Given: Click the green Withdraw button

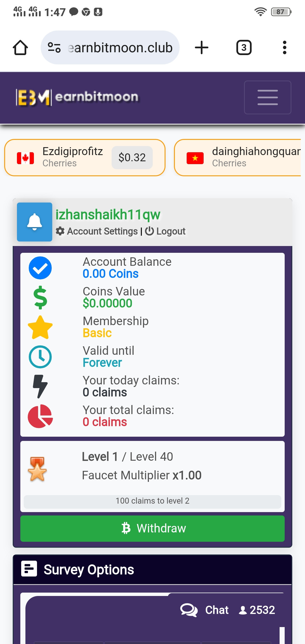Looking at the screenshot, I should 152,528.
